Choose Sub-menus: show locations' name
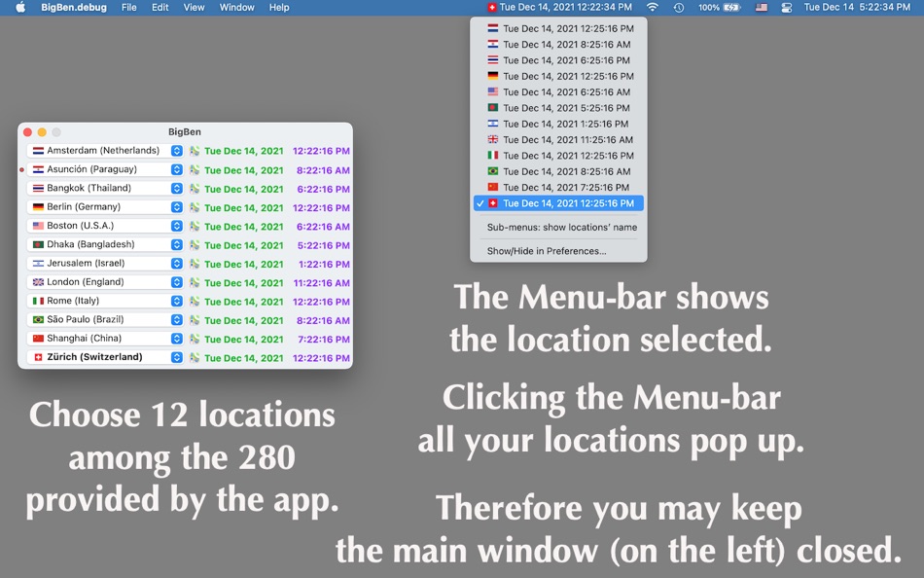The width and height of the screenshot is (924, 578). tap(558, 227)
